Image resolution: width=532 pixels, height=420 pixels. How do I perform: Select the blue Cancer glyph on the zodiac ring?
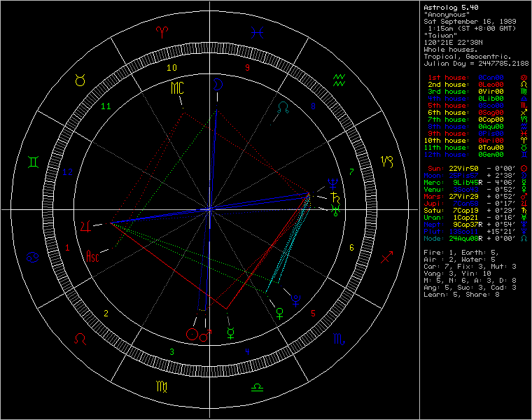33,257
